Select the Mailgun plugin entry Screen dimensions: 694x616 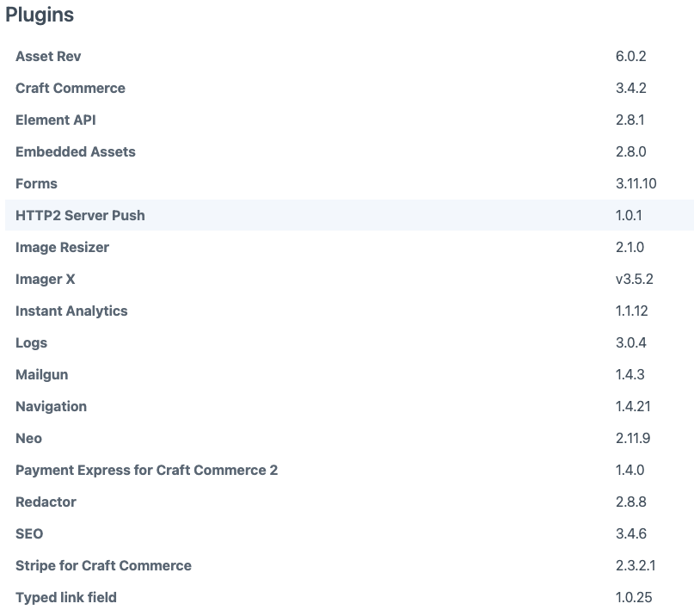41,374
